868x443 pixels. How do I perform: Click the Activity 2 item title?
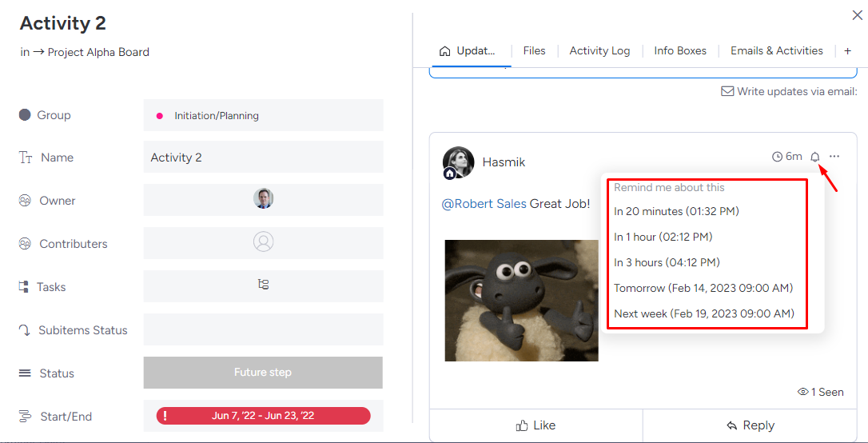click(62, 23)
